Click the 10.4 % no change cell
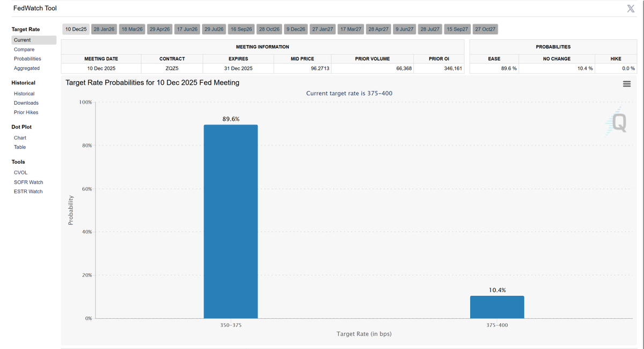 [557, 68]
